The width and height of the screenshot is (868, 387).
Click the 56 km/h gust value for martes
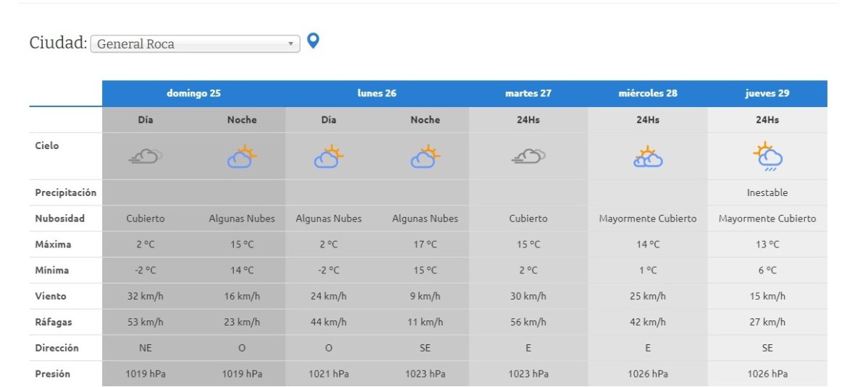tap(528, 322)
